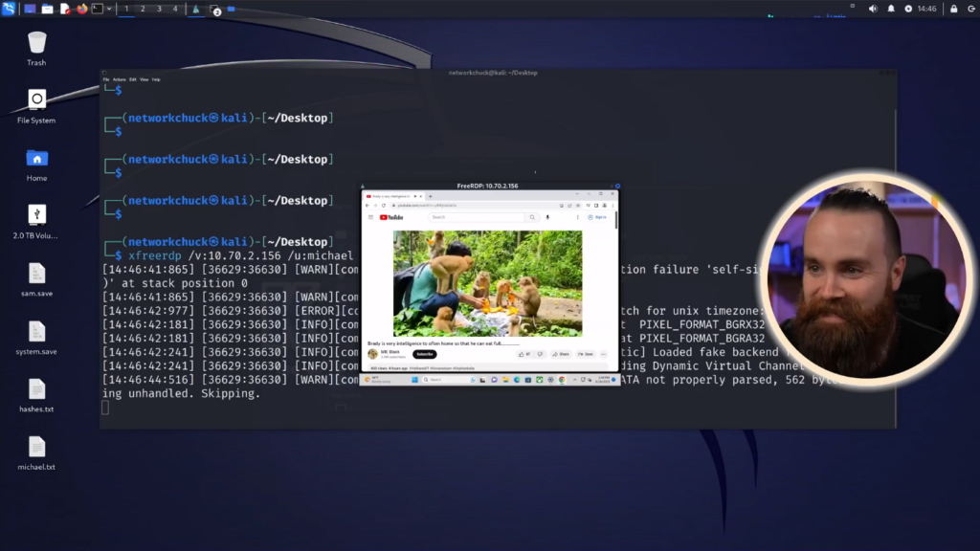Switch to workspace 3

pos(159,9)
